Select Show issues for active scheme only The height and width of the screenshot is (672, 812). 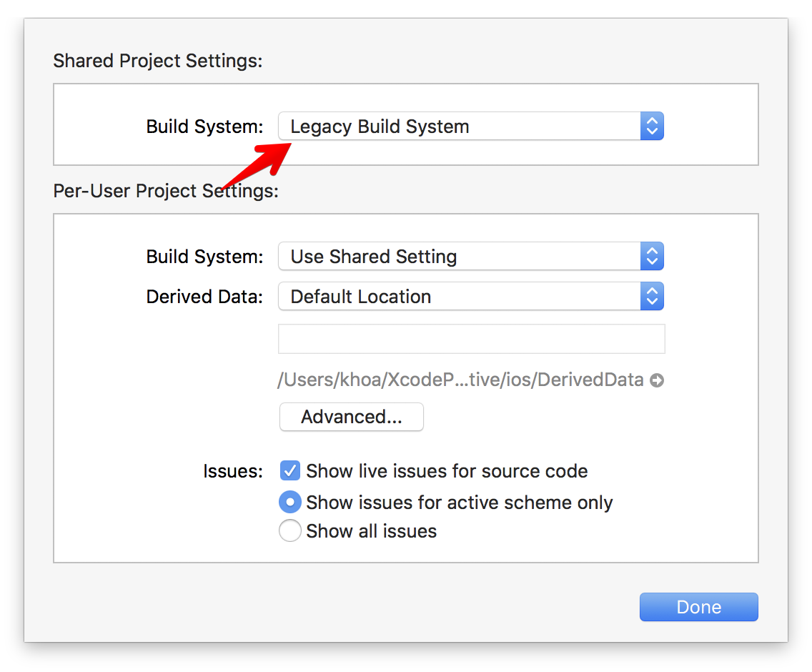pyautogui.click(x=290, y=502)
